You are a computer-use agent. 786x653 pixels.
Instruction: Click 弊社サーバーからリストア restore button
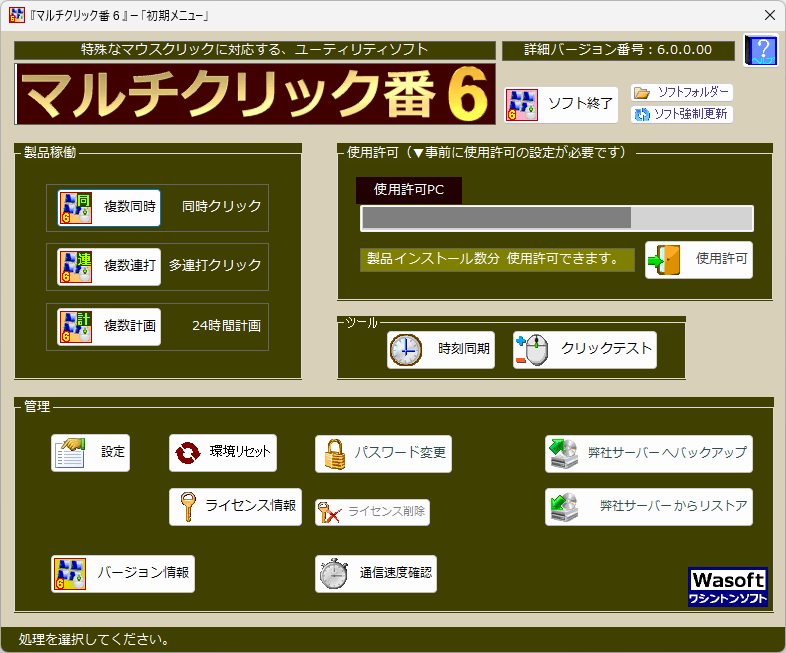click(x=649, y=507)
